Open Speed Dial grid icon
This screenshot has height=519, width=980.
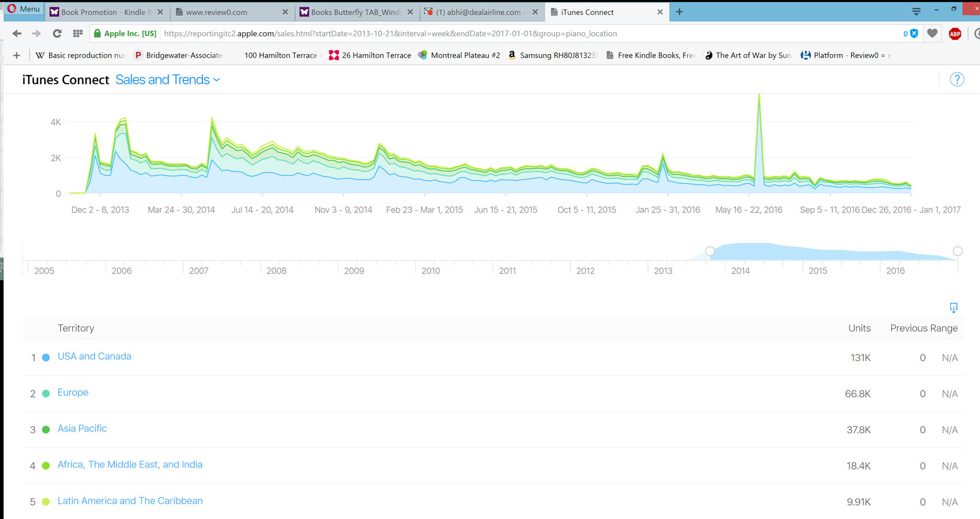[78, 33]
